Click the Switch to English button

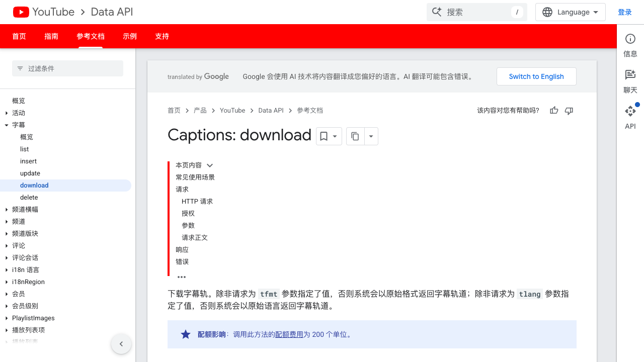click(x=536, y=76)
